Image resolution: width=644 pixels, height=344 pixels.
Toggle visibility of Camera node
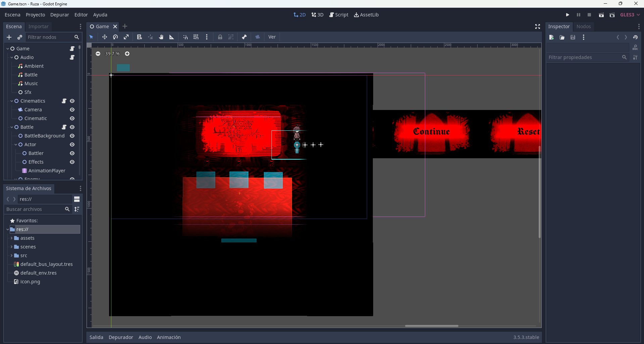pos(72,110)
